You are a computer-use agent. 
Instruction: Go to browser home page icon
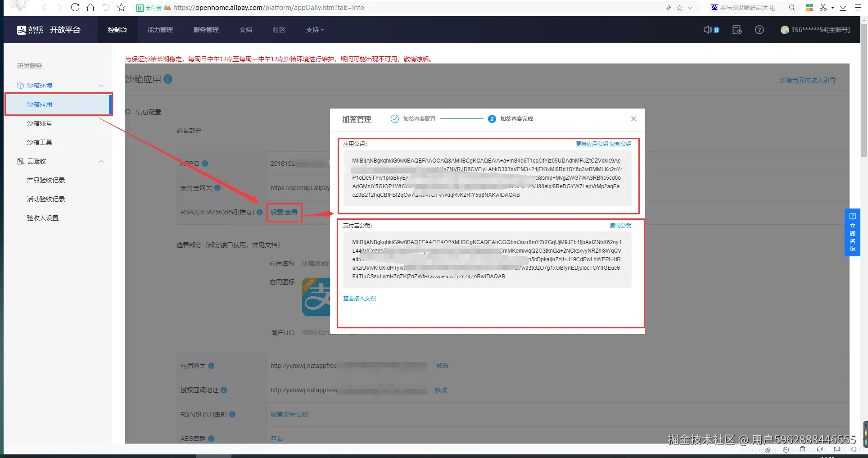[x=90, y=8]
